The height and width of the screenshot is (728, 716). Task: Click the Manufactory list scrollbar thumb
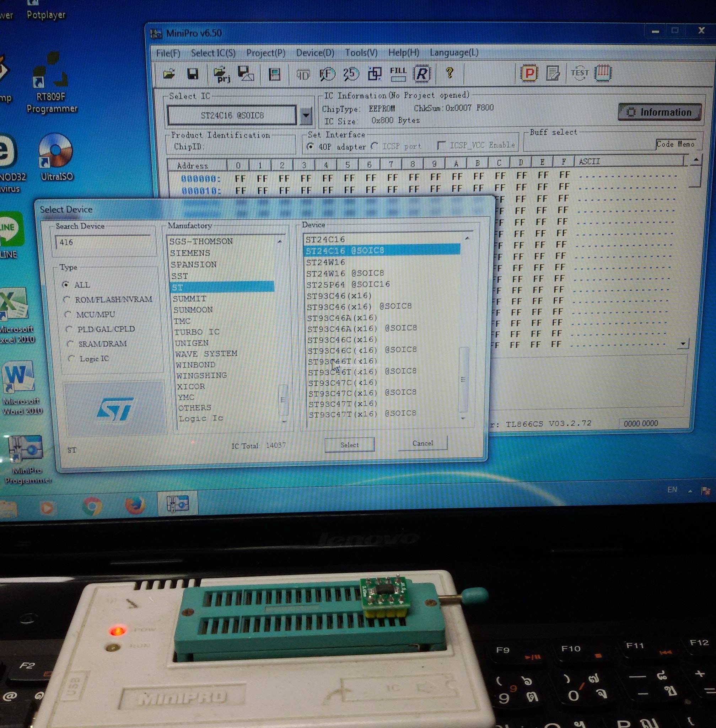click(283, 400)
